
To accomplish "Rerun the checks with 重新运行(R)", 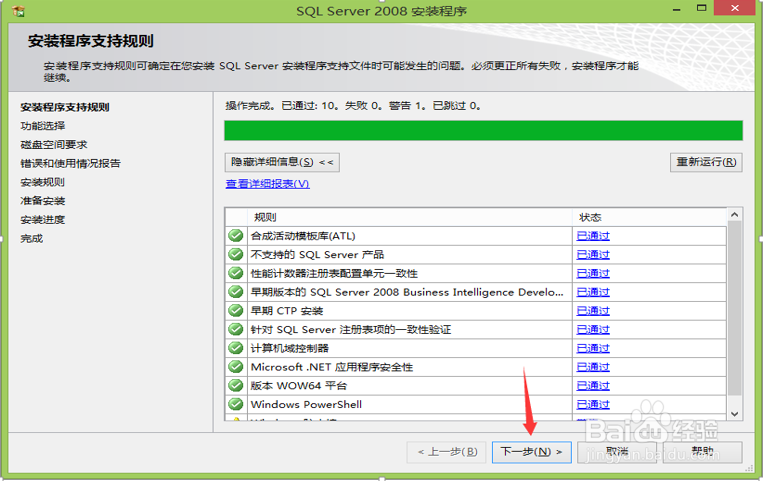I will pos(706,162).
